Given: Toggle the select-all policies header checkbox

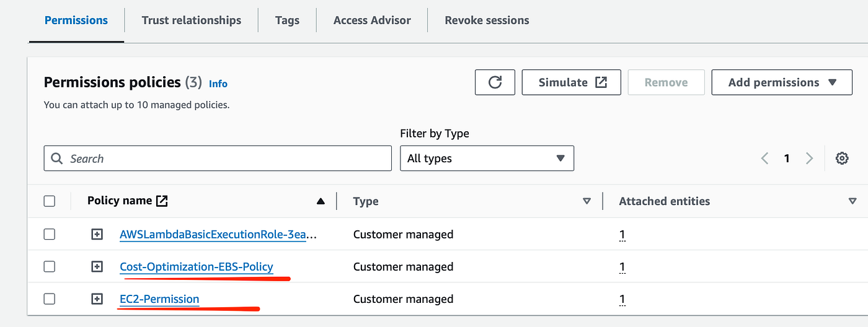Looking at the screenshot, I should pyautogui.click(x=50, y=201).
